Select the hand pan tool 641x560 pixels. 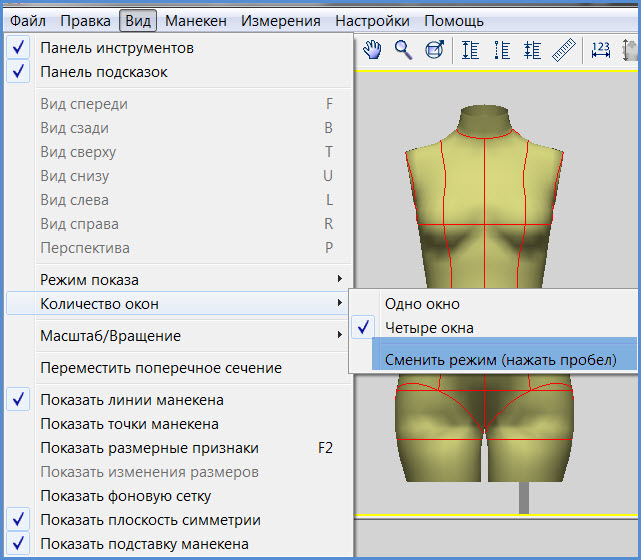(x=373, y=50)
